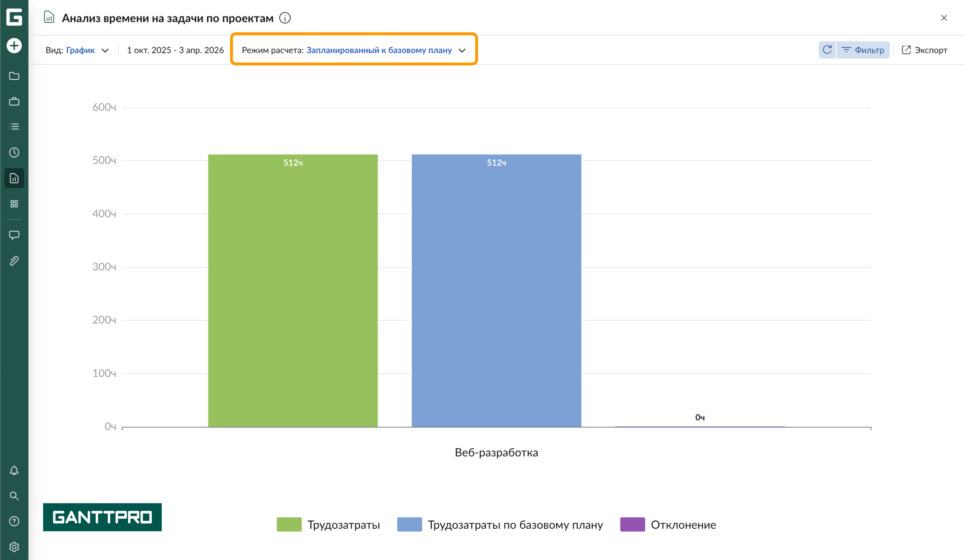Viewport: 964px width, 560px height.
Task: Open the notifications bell icon
Action: 14,470
